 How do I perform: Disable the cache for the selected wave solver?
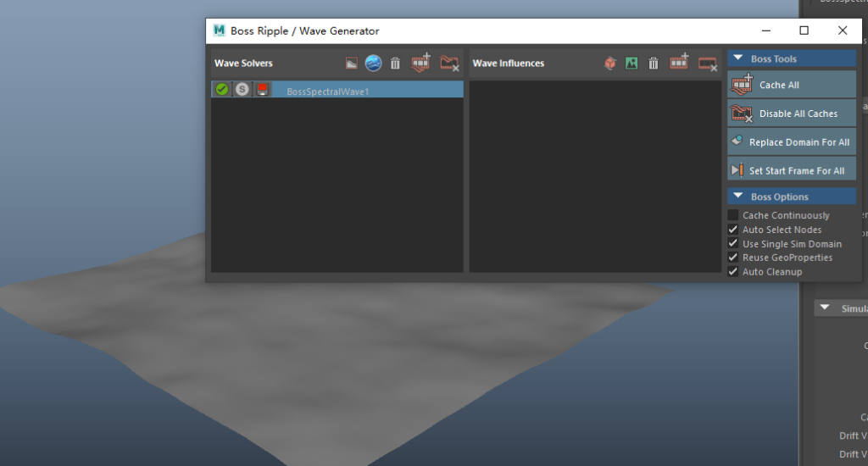pyautogui.click(x=449, y=63)
